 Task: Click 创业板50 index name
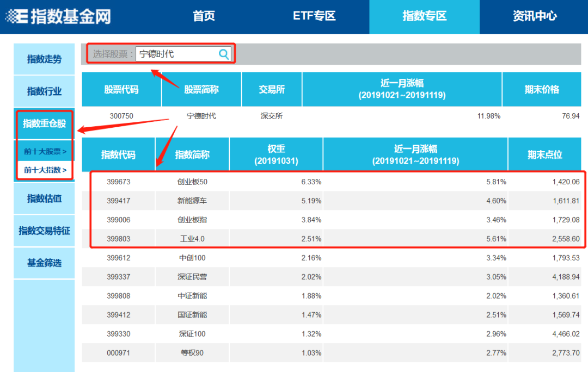[192, 182]
